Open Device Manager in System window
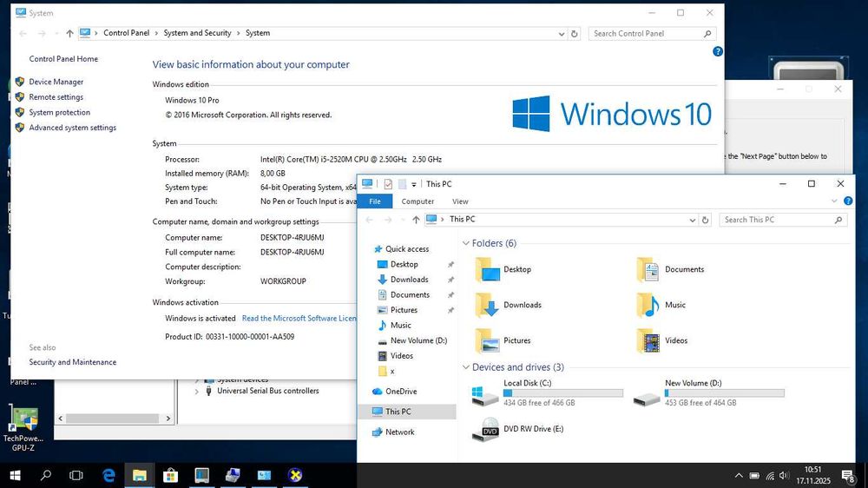This screenshot has height=488, width=868. click(56, 82)
